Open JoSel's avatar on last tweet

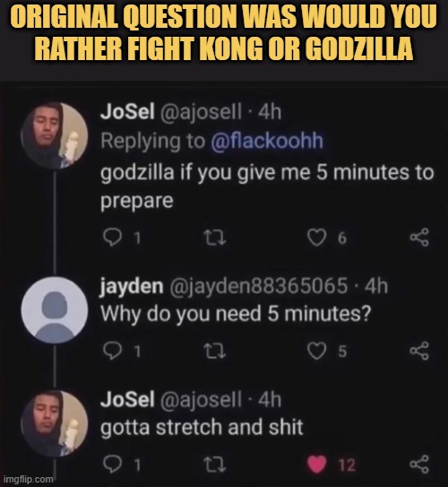pos(55,423)
